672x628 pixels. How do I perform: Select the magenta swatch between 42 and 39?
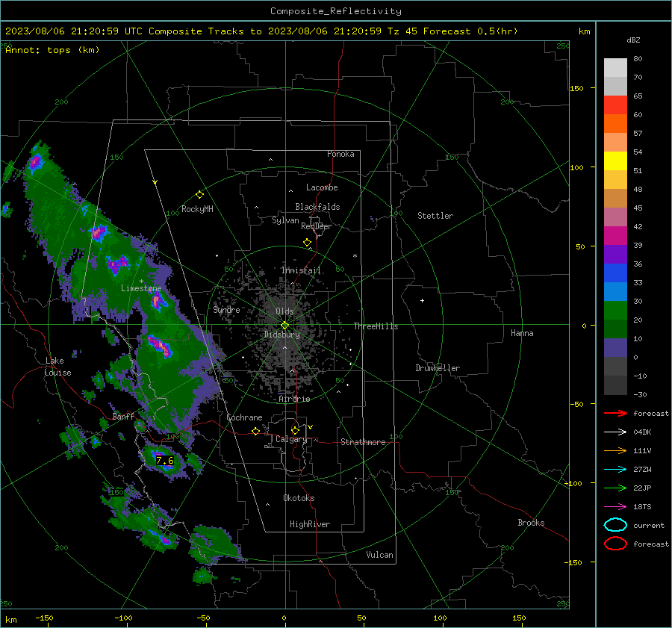coord(615,236)
